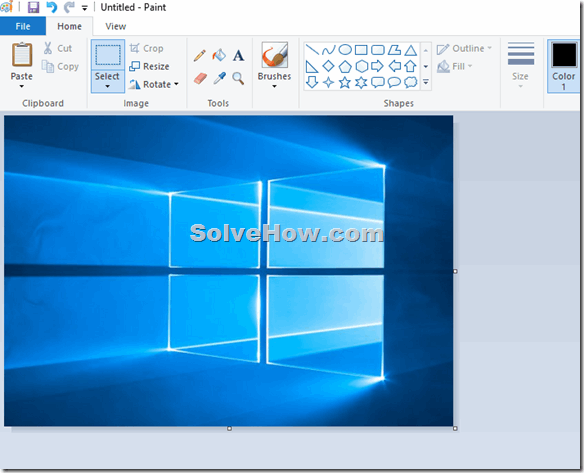Screen dimensions: 584x473
Task: Choose the Diamond shape
Action: (x=328, y=66)
